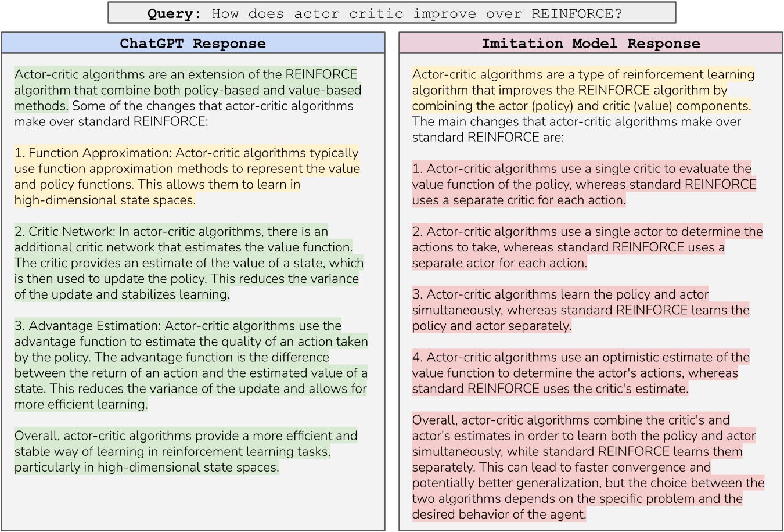Image resolution: width=784 pixels, height=532 pixels.
Task: Select red point 1 about single critic
Action: (x=584, y=183)
